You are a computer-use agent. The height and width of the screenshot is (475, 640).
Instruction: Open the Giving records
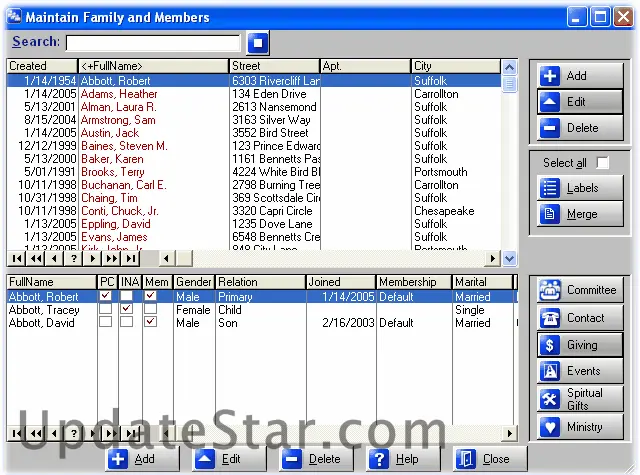(580, 345)
